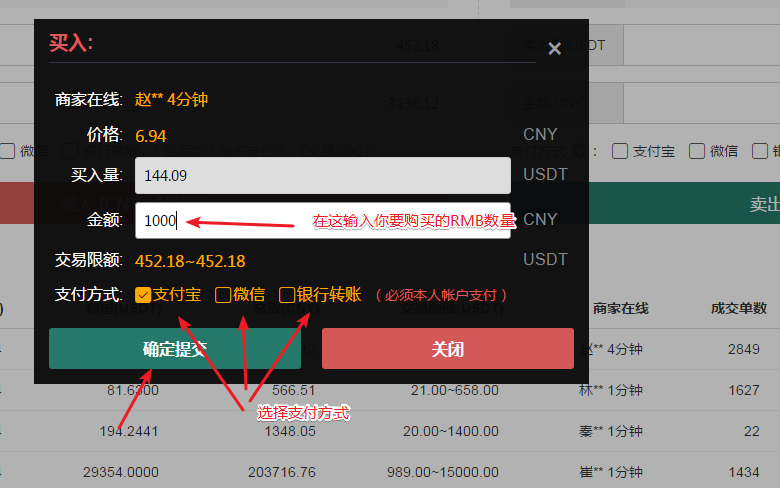Click the 成交单数 column header
This screenshot has height=488, width=780.
click(739, 308)
